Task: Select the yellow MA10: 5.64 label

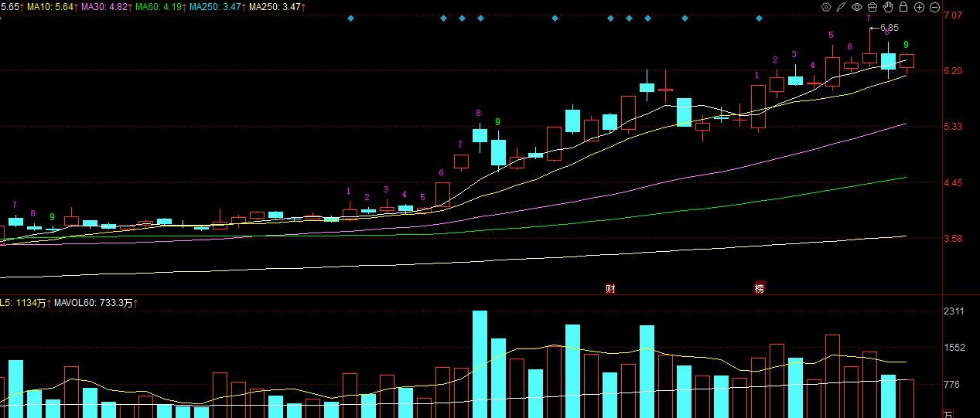Action: tap(50, 7)
